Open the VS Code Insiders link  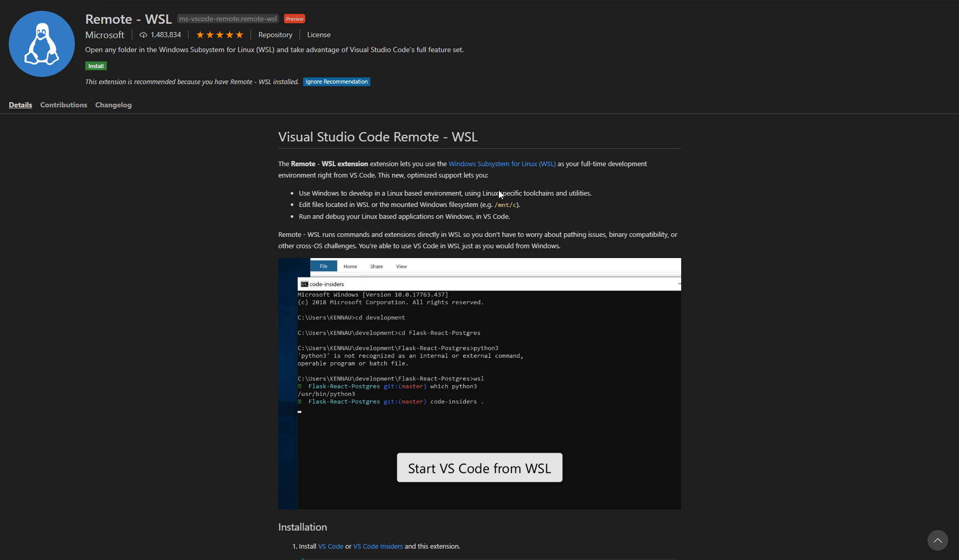(x=378, y=546)
